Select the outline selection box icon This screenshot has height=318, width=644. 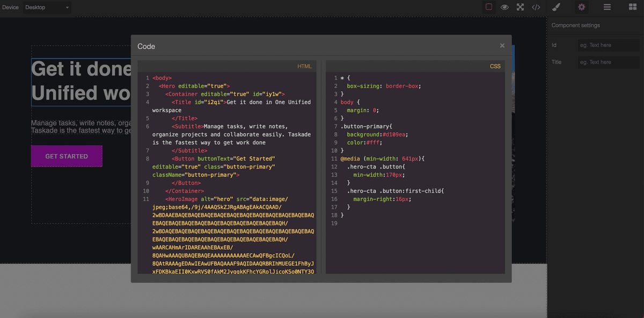tap(489, 7)
